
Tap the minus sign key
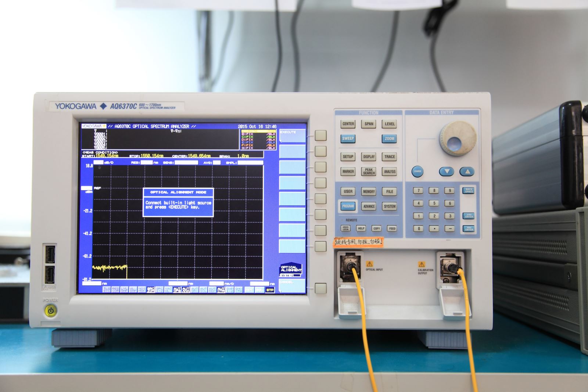pyautogui.click(x=450, y=229)
